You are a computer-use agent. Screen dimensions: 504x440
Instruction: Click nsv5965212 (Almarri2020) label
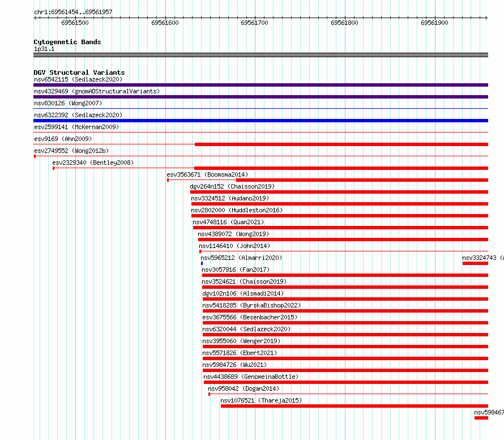click(241, 258)
